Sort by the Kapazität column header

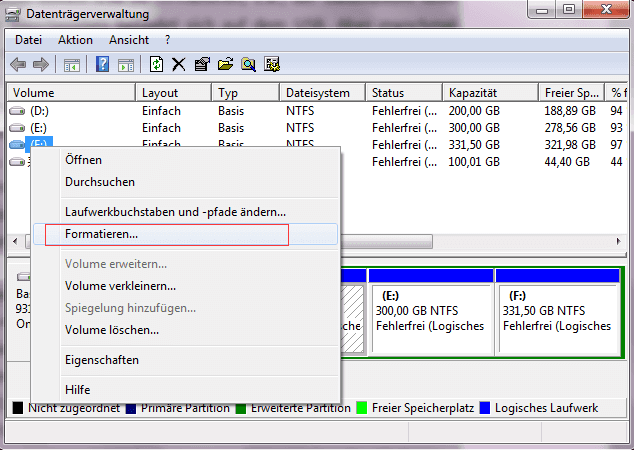(490, 93)
